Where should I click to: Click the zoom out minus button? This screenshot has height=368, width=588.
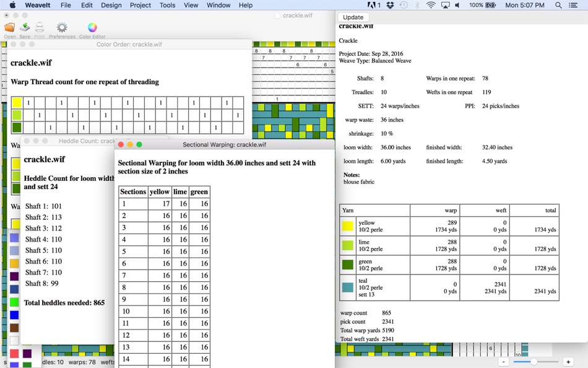pos(503,362)
